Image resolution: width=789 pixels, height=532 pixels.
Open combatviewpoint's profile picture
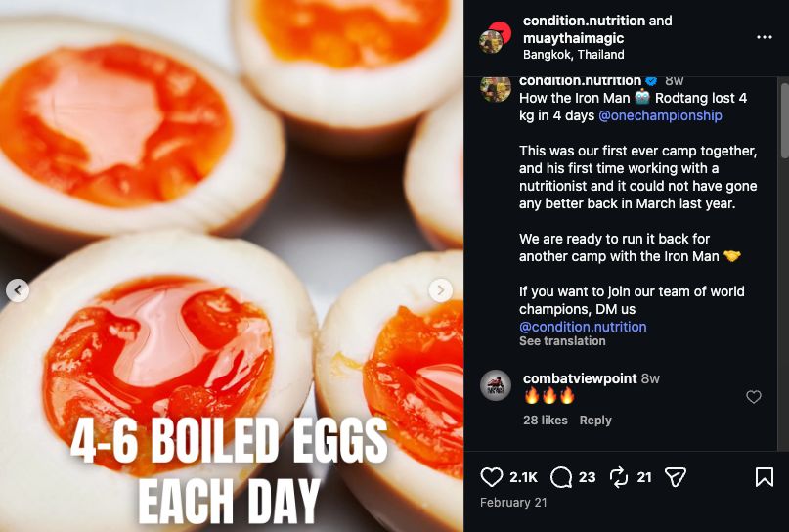coord(496,385)
